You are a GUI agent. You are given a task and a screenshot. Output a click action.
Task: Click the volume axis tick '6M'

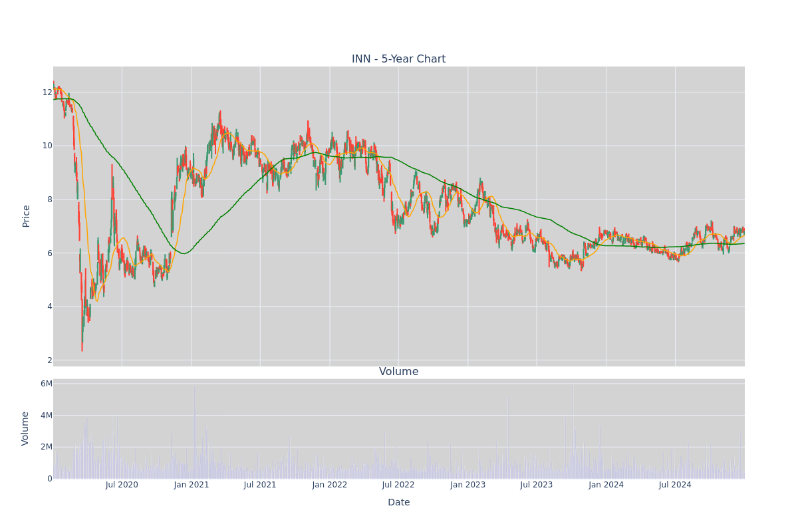(47, 384)
